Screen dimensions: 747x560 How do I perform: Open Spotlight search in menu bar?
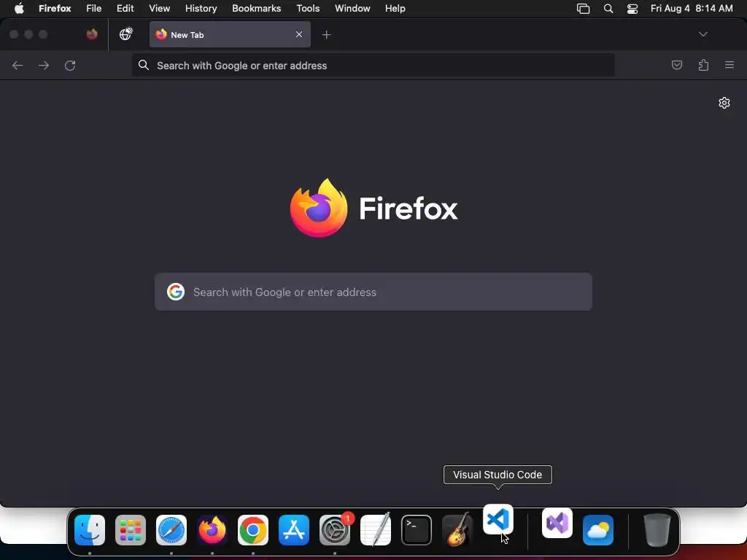click(x=608, y=8)
